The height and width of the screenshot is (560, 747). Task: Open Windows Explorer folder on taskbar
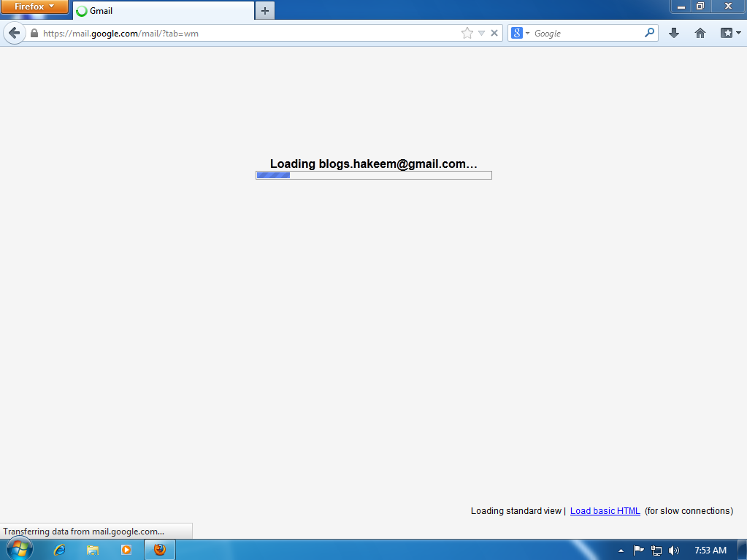click(93, 550)
